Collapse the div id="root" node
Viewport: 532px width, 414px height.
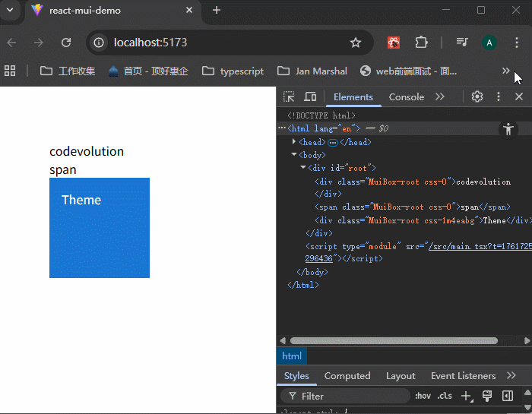pos(303,168)
